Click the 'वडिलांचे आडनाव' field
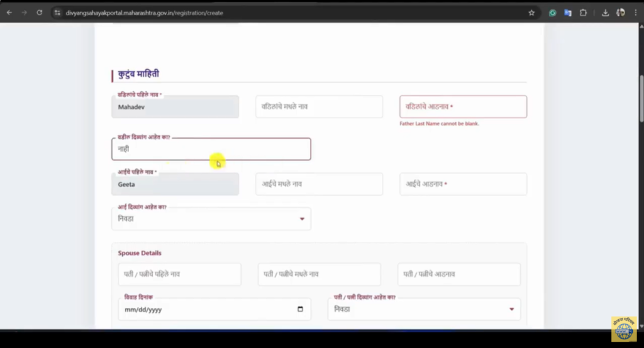The image size is (644, 348). click(x=463, y=107)
